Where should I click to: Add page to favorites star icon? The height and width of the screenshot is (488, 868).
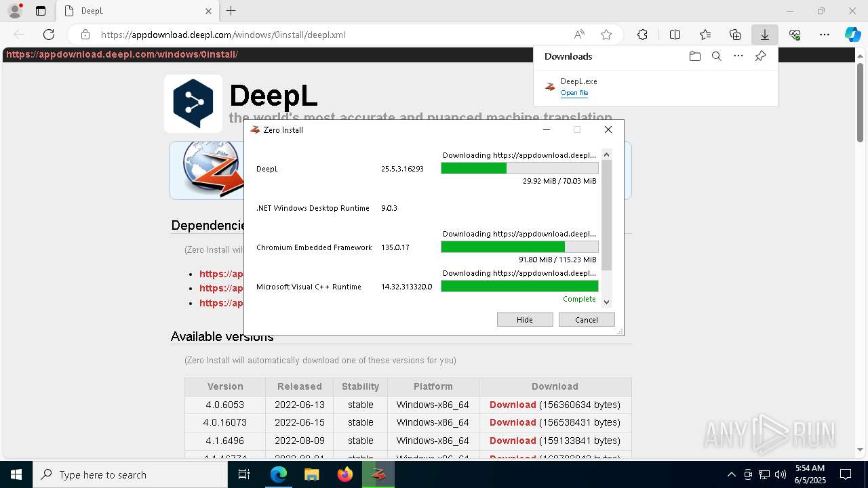[606, 35]
